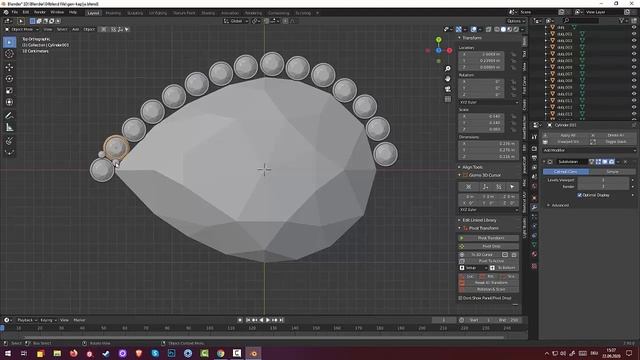
Task: Toggle Subdivision modifier viewport display icon
Action: tap(605, 162)
